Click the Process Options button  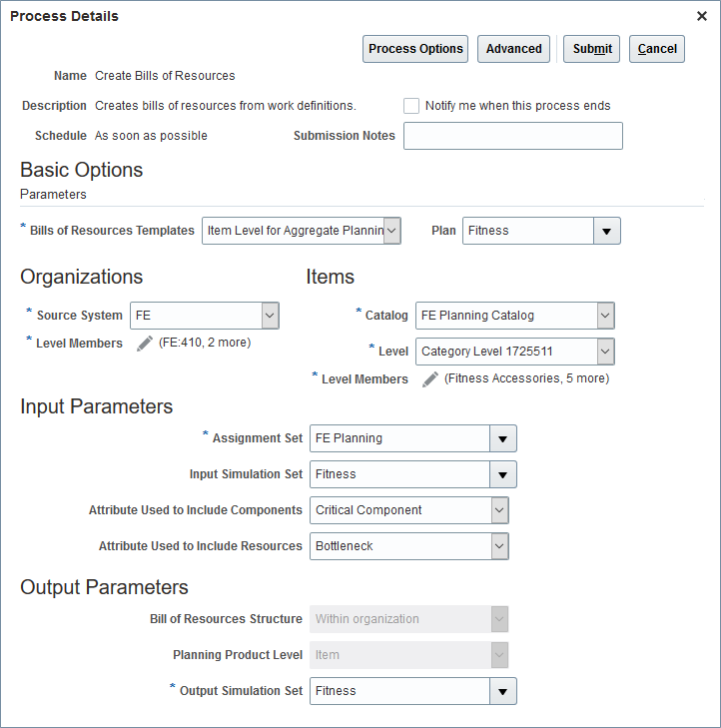point(415,49)
